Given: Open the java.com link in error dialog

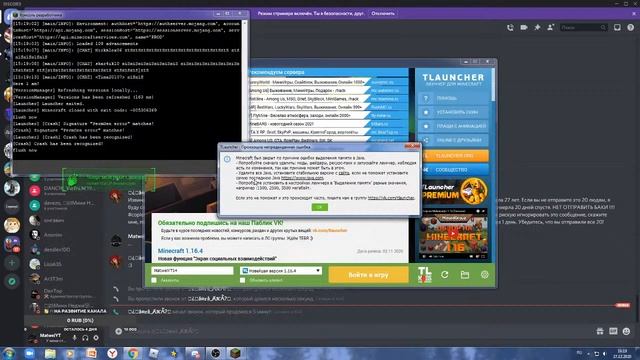Looking at the screenshot, I should point(302,178).
